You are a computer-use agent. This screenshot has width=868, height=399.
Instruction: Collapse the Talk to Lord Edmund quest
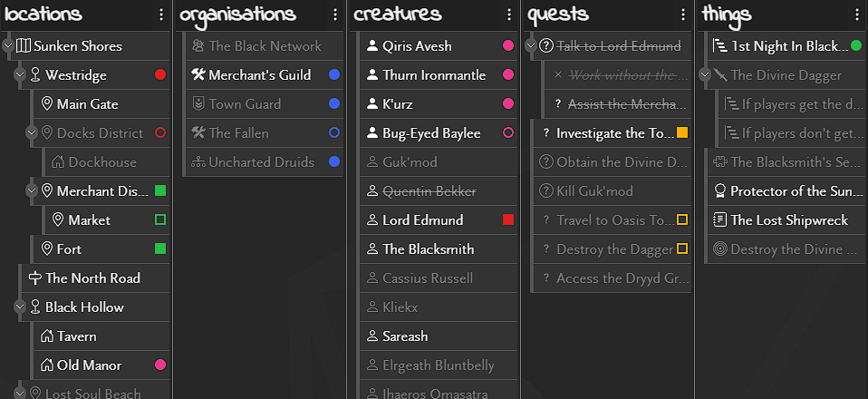pyautogui.click(x=532, y=46)
